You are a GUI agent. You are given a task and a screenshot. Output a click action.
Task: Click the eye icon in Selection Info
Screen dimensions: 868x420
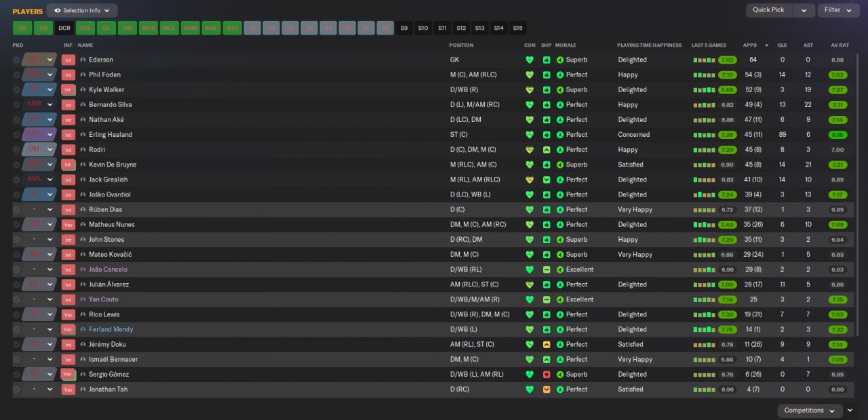57,11
